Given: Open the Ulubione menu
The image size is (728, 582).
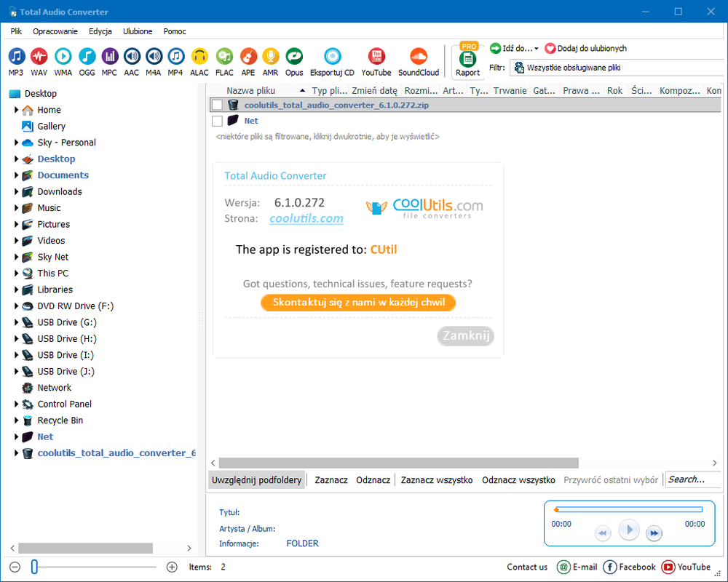Looking at the screenshot, I should 138,31.
